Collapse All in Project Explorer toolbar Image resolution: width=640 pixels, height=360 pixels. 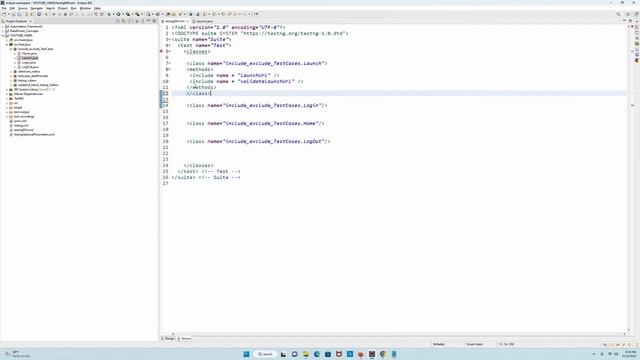click(118, 21)
